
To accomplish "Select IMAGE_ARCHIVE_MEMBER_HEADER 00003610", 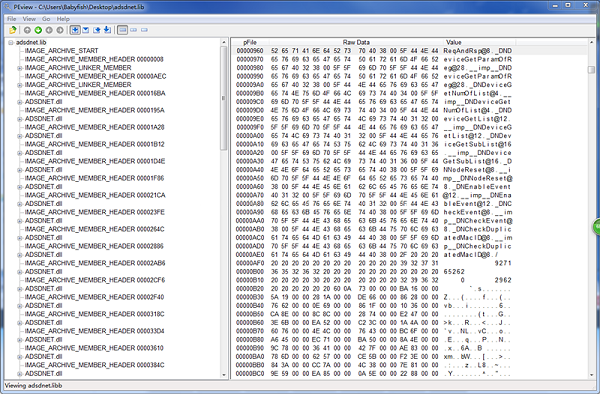I will (x=94, y=348).
